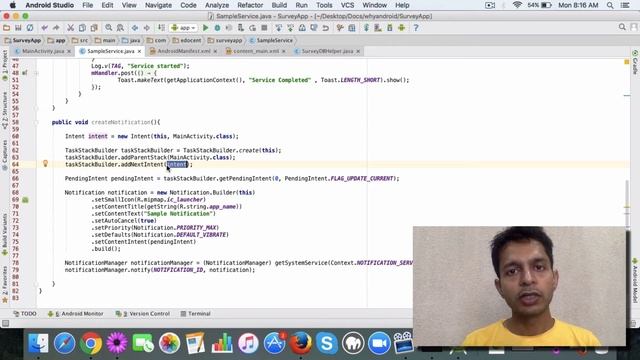Screen dimensions: 640x360
Task: Open the Analyze menu
Action: (217, 5)
